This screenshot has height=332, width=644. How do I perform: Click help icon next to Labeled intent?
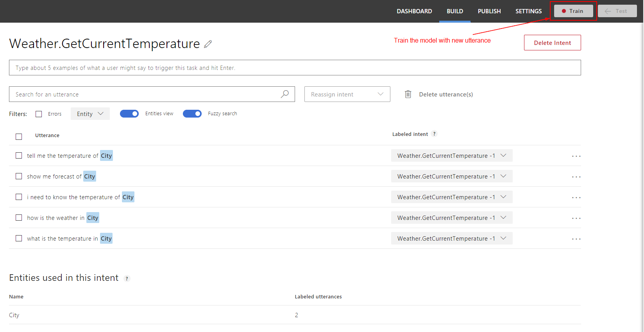[x=434, y=134]
